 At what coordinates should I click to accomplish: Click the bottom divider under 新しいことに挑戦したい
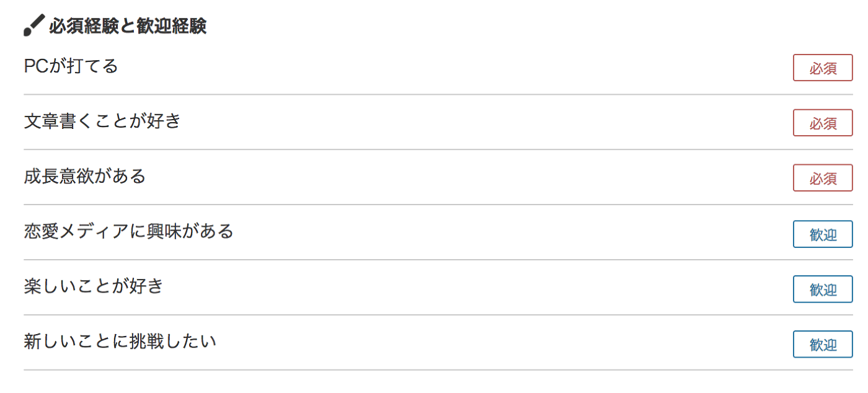coord(438,370)
